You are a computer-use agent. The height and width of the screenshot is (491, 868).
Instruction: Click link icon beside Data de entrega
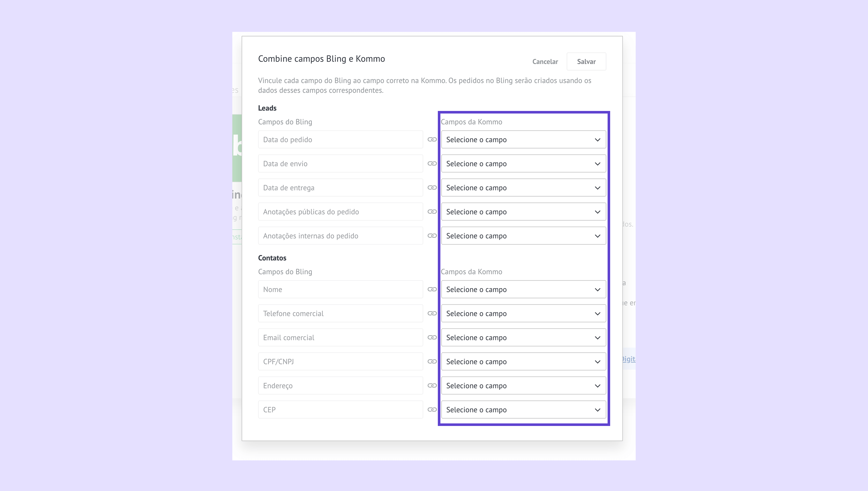(x=432, y=188)
